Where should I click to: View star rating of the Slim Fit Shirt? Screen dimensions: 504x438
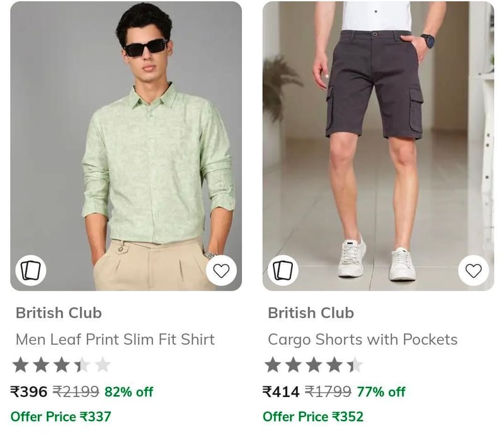[x=61, y=365]
